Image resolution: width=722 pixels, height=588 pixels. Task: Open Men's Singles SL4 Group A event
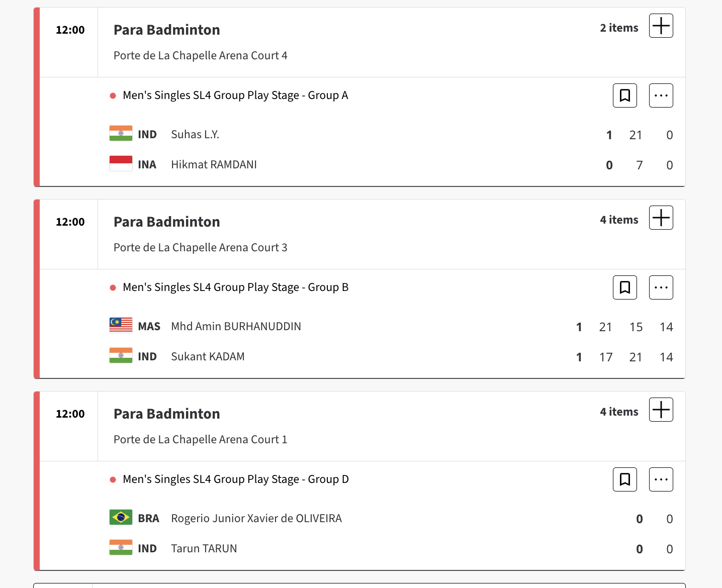click(235, 95)
